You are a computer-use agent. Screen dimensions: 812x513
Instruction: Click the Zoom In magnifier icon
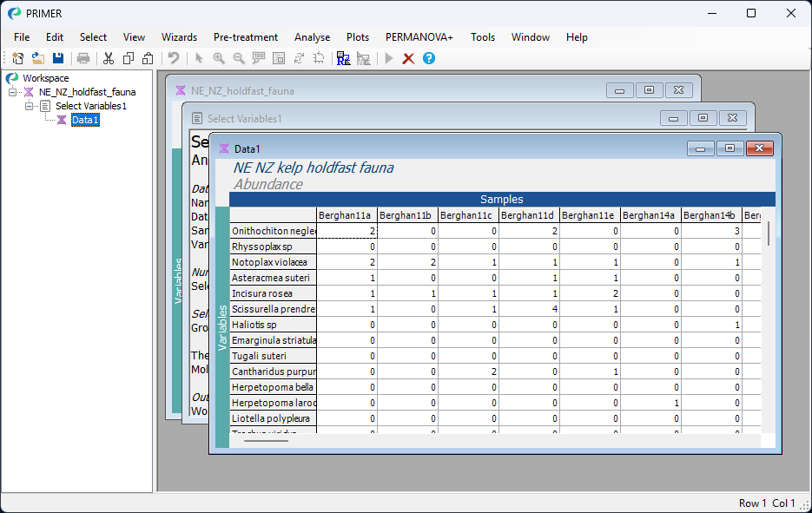point(219,58)
